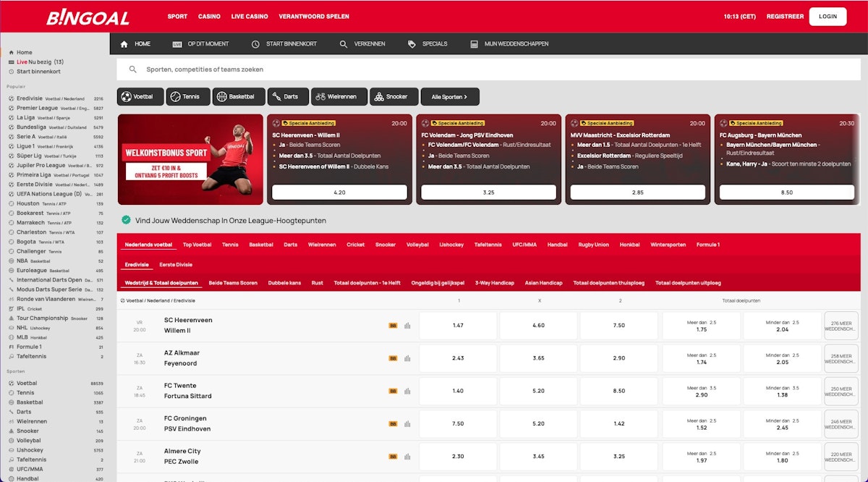Image resolution: width=868 pixels, height=482 pixels.
Task: Open statistics icon for SC Heerenveen – Willem II
Action: click(407, 326)
